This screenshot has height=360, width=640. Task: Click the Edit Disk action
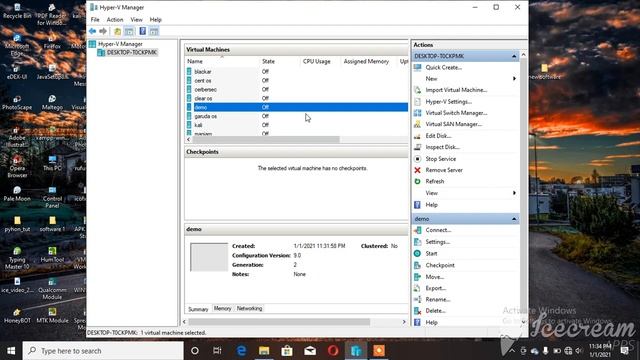[438, 136]
